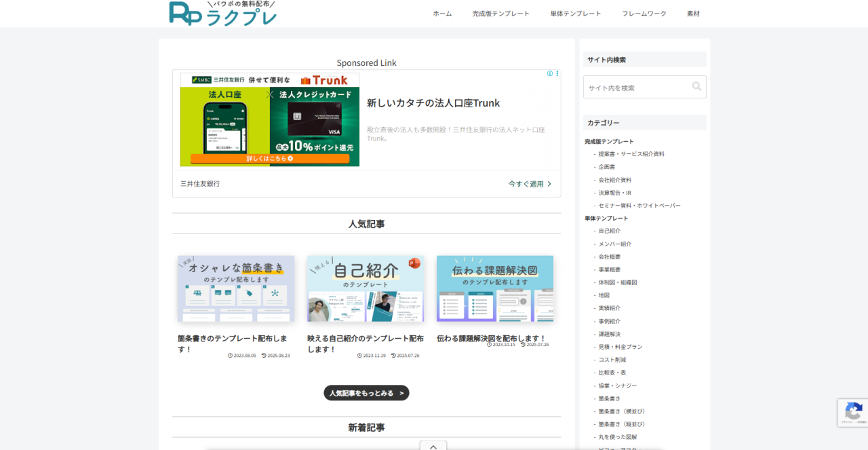Open the 箇条書き template thumbnail

pyautogui.click(x=236, y=288)
